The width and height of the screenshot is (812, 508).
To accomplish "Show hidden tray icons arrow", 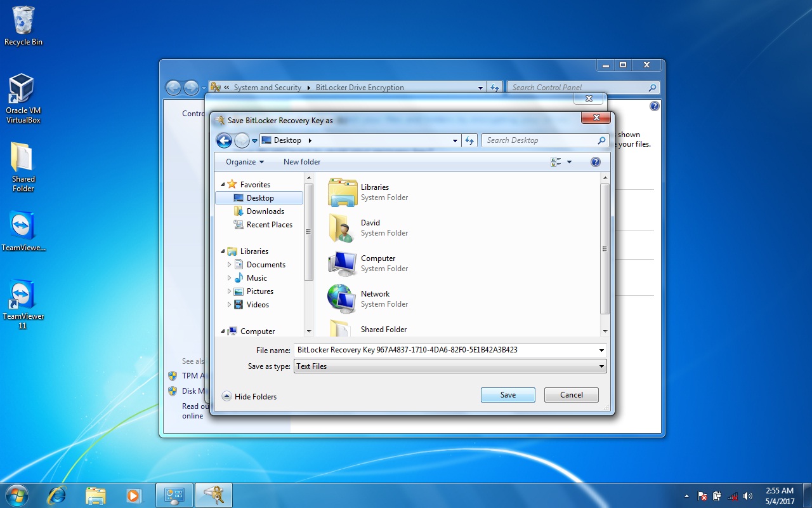I will pyautogui.click(x=687, y=496).
